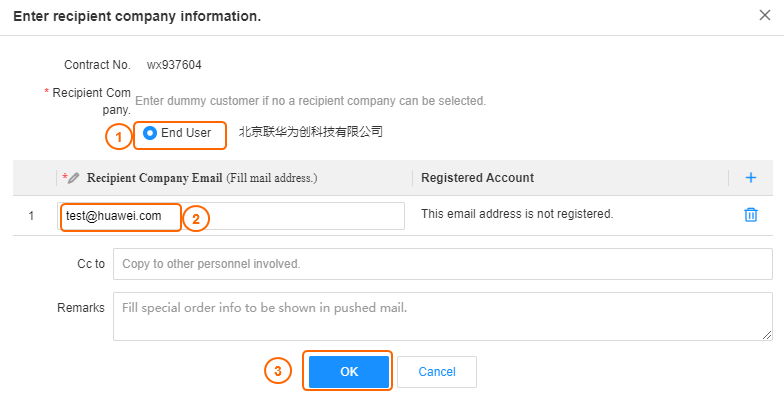
Task: Add a new recipient email row with plus icon
Action: pos(750,178)
